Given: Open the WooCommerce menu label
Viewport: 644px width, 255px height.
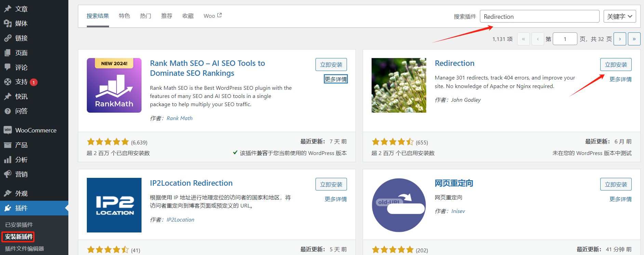Looking at the screenshot, I should point(36,130).
